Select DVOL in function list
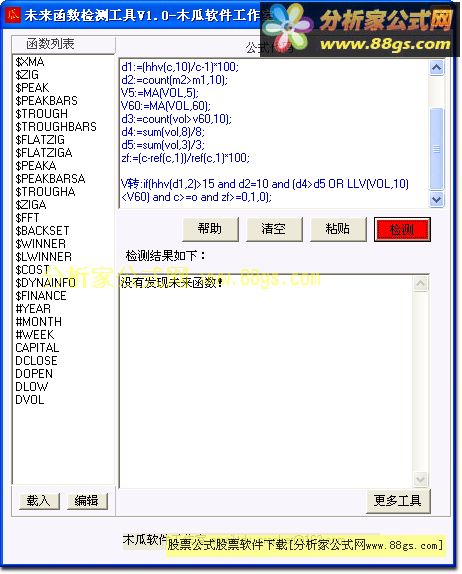This screenshot has width=462, height=574. pyautogui.click(x=30, y=400)
